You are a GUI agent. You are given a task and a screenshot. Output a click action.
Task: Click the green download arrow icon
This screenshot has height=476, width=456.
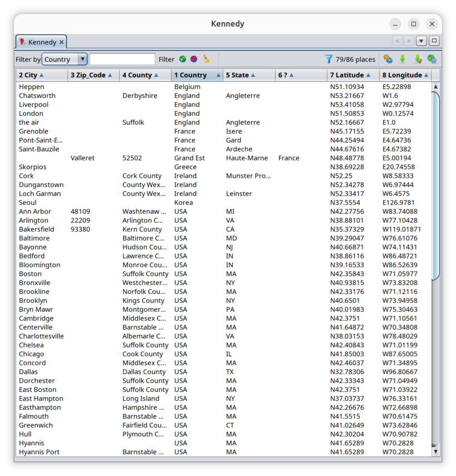tap(403, 58)
